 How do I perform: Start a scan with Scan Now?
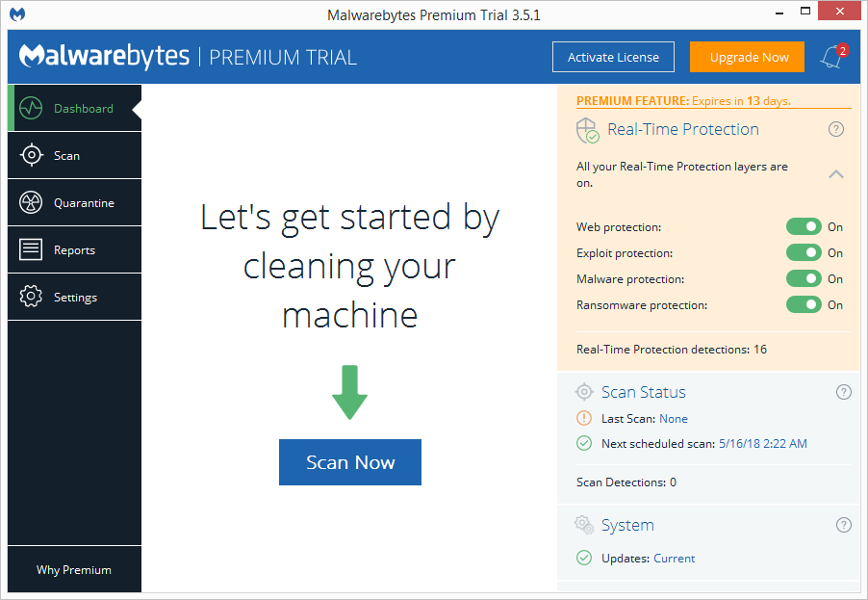350,462
